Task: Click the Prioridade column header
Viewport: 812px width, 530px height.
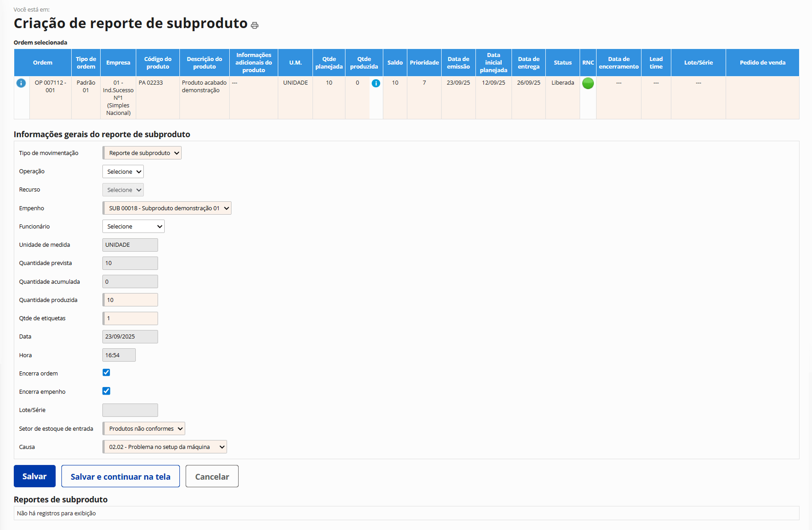Action: [424, 63]
